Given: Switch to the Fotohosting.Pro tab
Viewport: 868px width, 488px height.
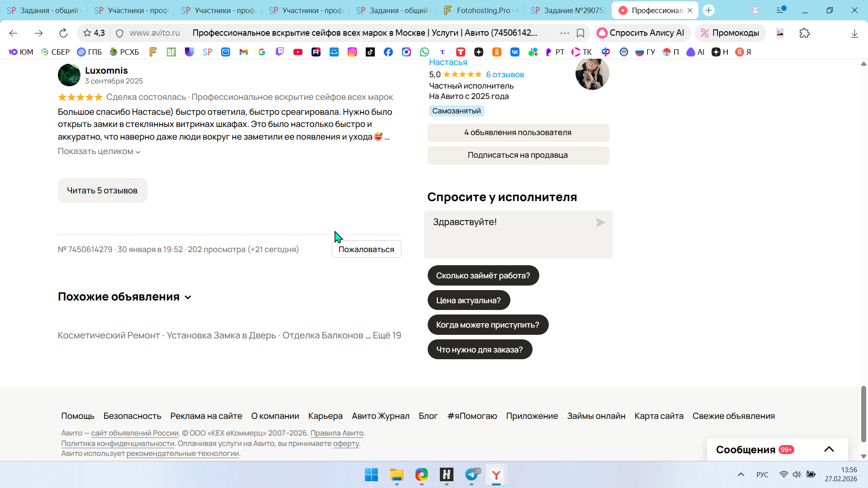Looking at the screenshot, I should click(481, 10).
